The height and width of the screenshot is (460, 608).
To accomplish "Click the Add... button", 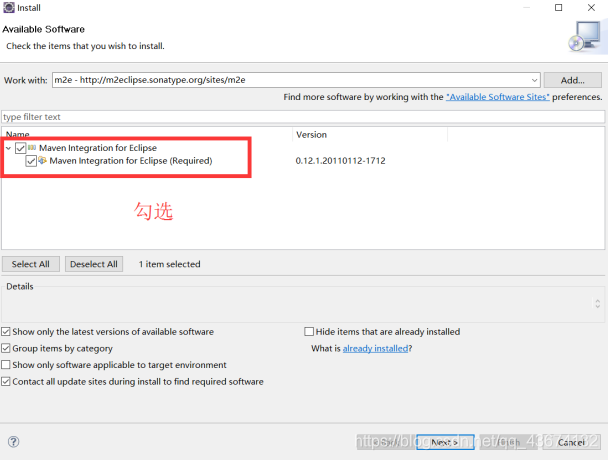I will (x=572, y=80).
